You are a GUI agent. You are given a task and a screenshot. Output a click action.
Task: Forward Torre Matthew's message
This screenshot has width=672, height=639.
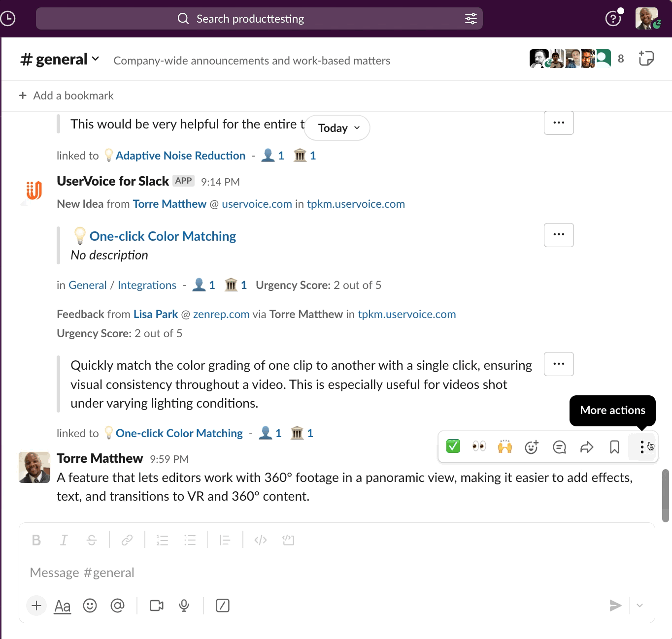tap(587, 447)
